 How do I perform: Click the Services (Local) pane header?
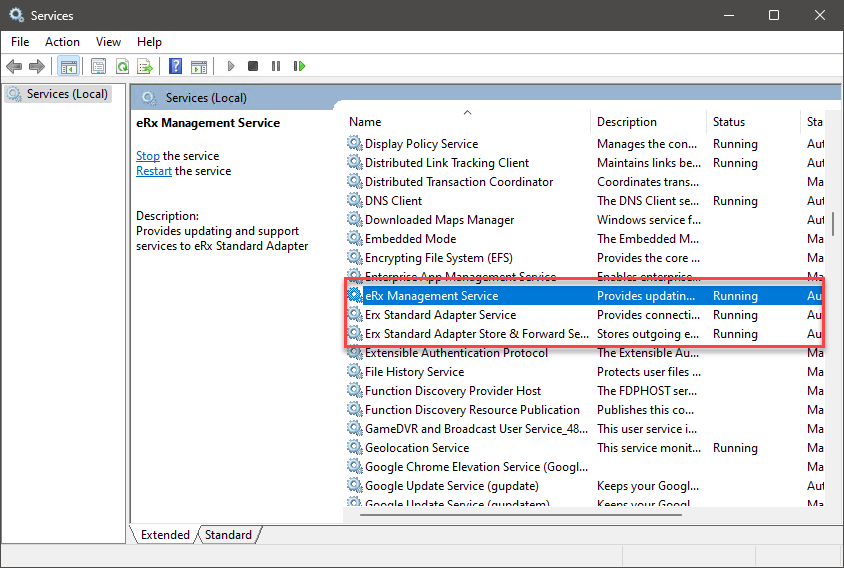206,98
